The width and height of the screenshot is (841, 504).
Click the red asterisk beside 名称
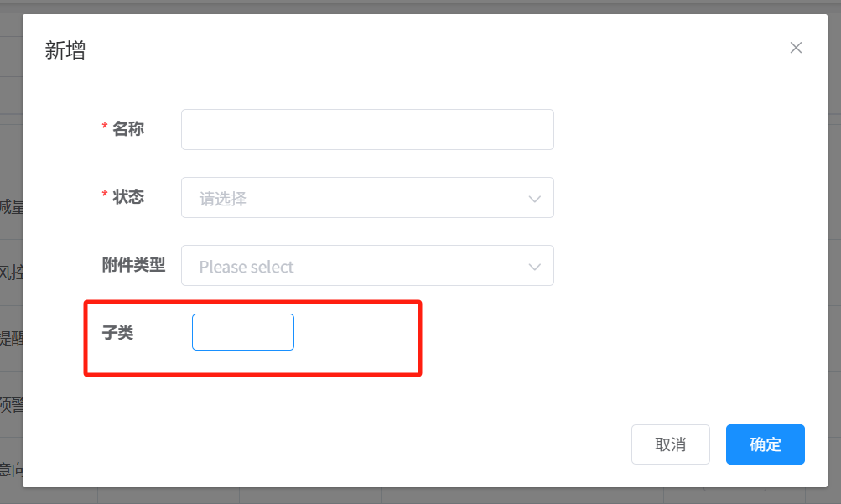(105, 128)
